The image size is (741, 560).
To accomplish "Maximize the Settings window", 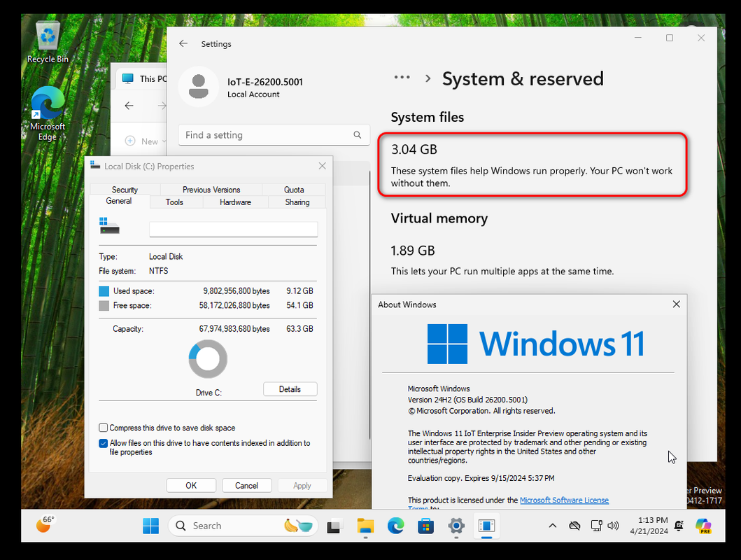I will pos(670,38).
